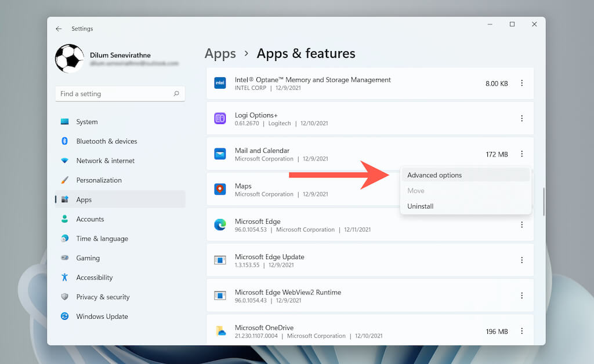Image resolution: width=594 pixels, height=364 pixels.
Task: Open three-dot menu for Intel Optane Memory
Action: coord(521,83)
